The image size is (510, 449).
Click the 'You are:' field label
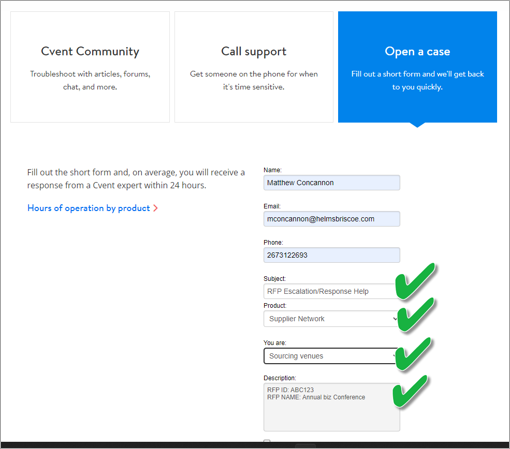coord(275,343)
